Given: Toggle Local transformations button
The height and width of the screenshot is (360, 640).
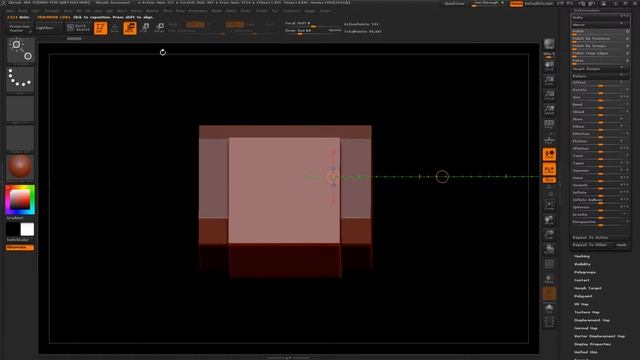Looking at the screenshot, I should [x=549, y=154].
